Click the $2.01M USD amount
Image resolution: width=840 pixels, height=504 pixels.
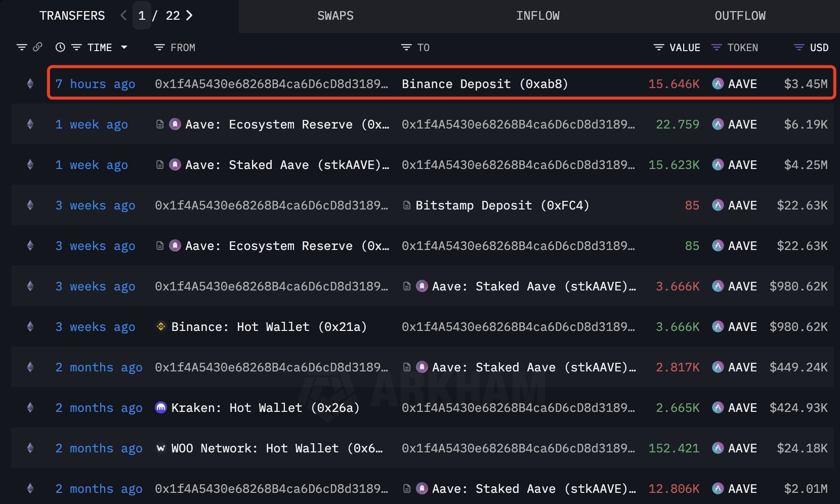tap(806, 489)
